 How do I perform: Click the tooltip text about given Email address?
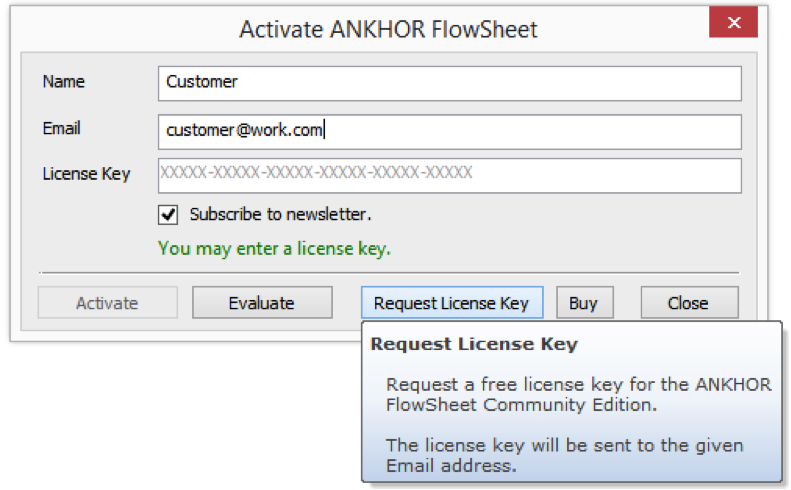click(x=565, y=454)
